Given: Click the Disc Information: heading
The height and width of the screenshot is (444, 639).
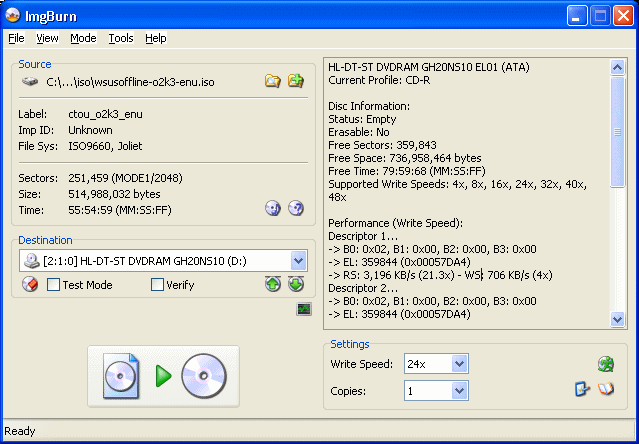Looking at the screenshot, I should tap(369, 106).
